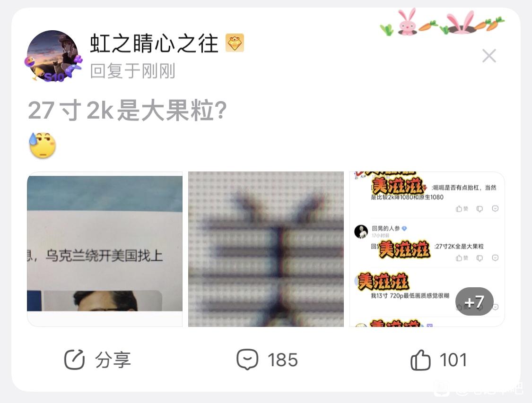532x403 pixels.
Task: Open the user avatar profile picture
Action: click(x=53, y=56)
